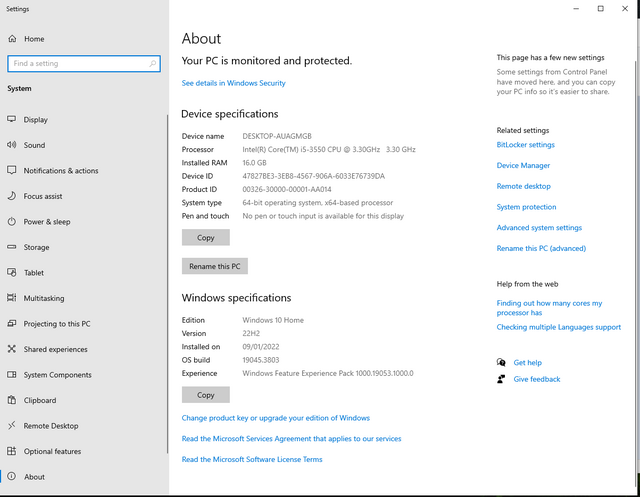Viewport: 640px width, 497px height.
Task: Open Finding out how many cores link
Action: [x=549, y=308]
